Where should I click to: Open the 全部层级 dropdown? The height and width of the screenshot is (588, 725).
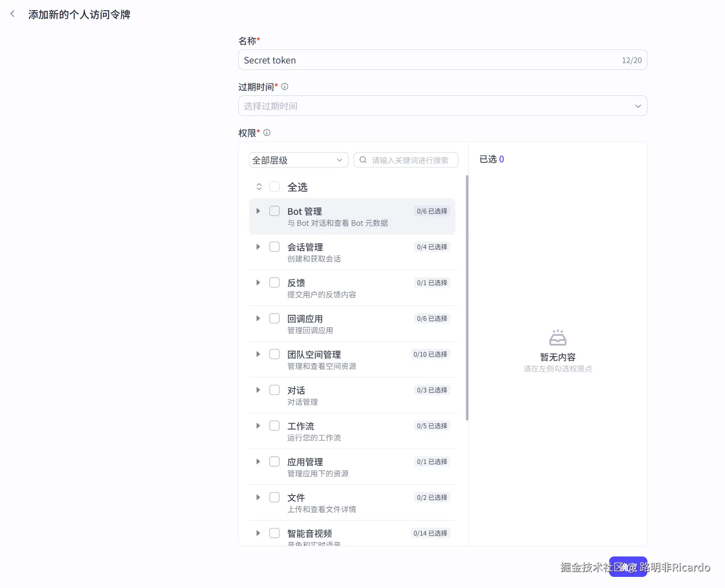[298, 160]
